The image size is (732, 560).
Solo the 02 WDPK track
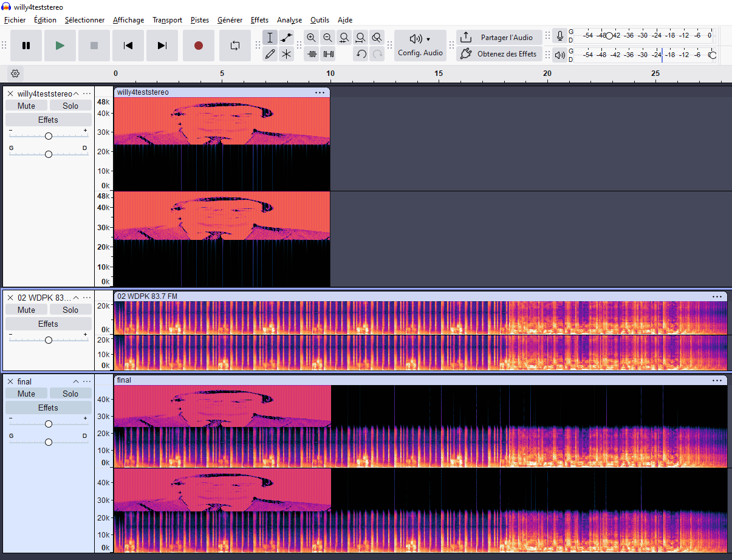pyautogui.click(x=70, y=310)
